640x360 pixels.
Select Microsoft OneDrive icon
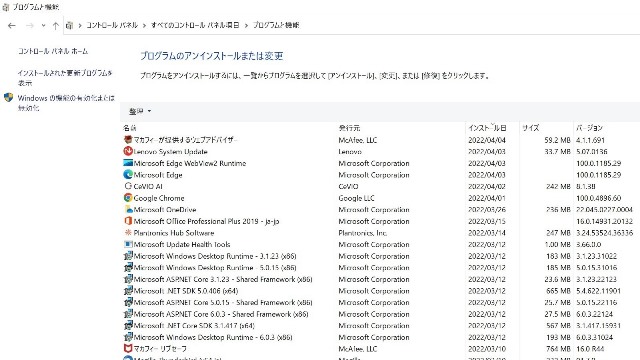128,209
